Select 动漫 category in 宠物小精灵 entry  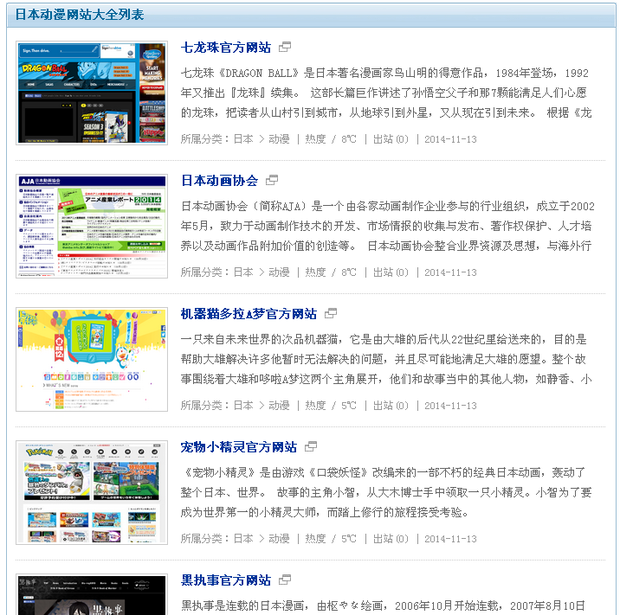pyautogui.click(x=279, y=539)
